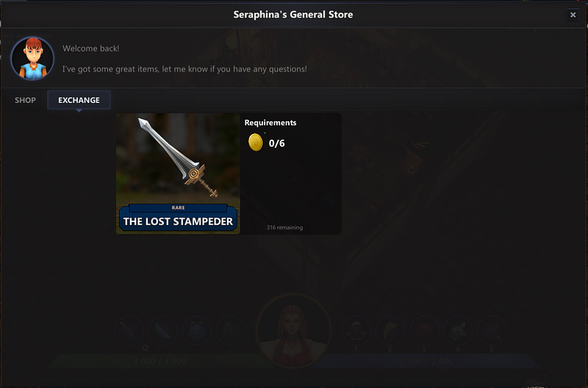Activate the doll item in slot 1

click(356, 331)
